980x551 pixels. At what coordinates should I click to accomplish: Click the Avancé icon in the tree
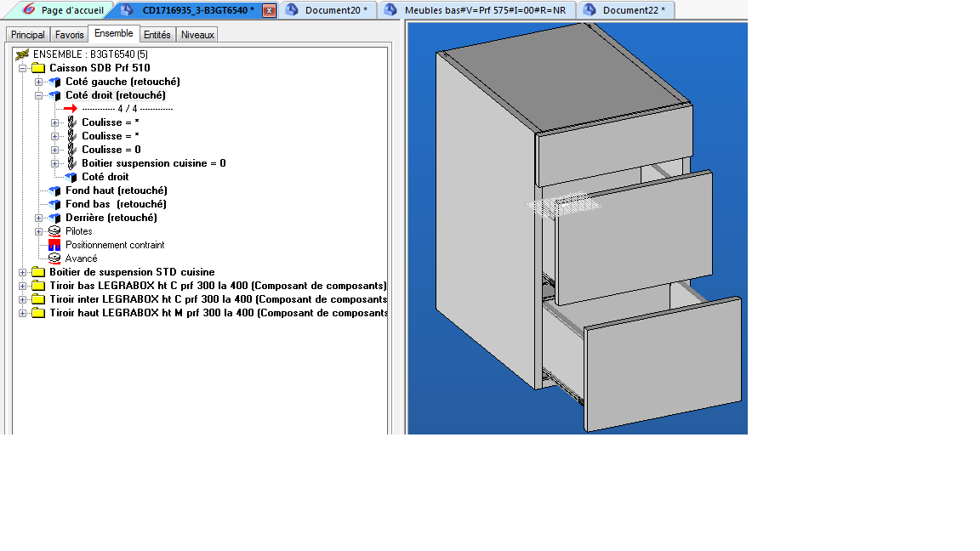tap(55, 258)
